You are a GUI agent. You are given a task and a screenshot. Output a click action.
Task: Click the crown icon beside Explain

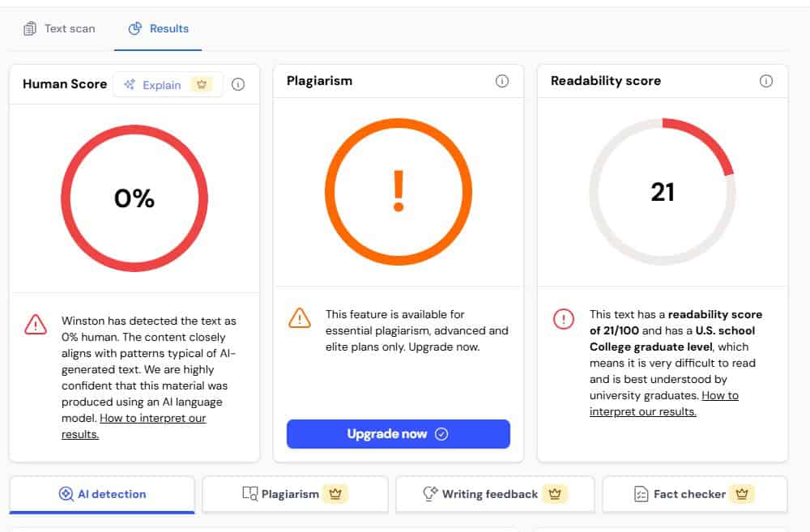point(201,84)
